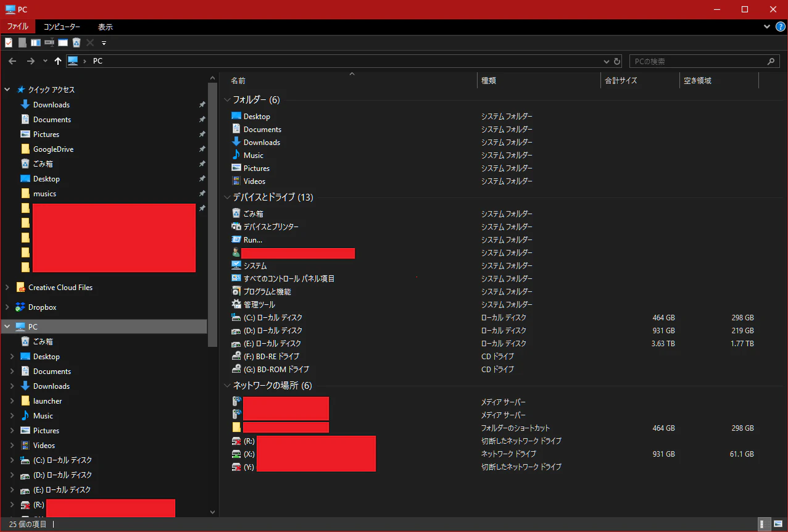788x532 pixels.
Task: Select Creative Cloud Files in navigation pane
Action: click(54, 288)
